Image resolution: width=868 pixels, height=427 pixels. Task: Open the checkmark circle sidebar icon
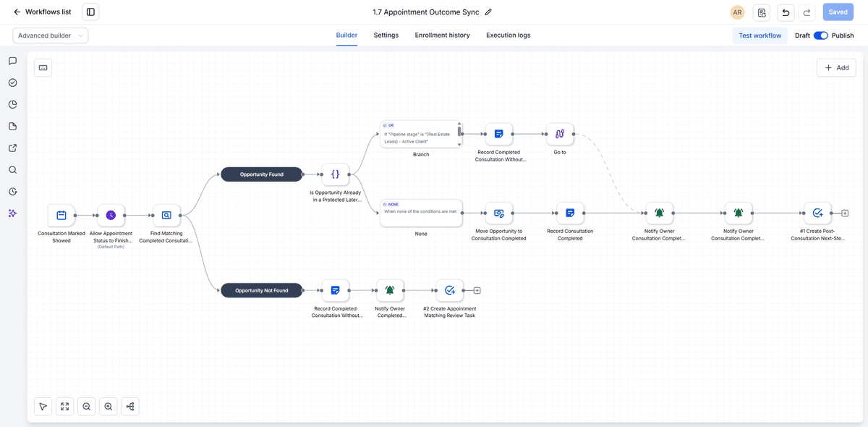pos(12,83)
